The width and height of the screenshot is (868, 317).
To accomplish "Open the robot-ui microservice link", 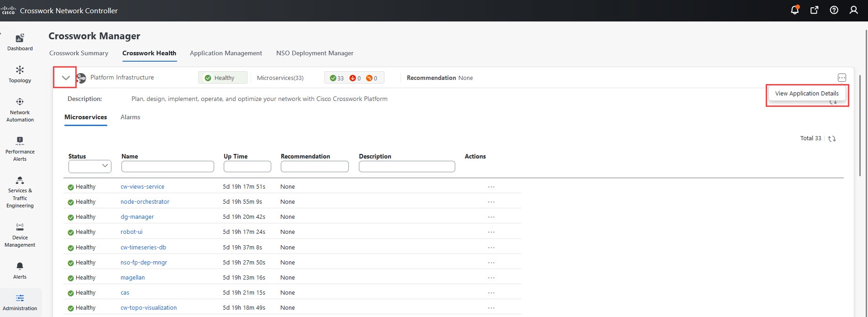I will click(132, 232).
